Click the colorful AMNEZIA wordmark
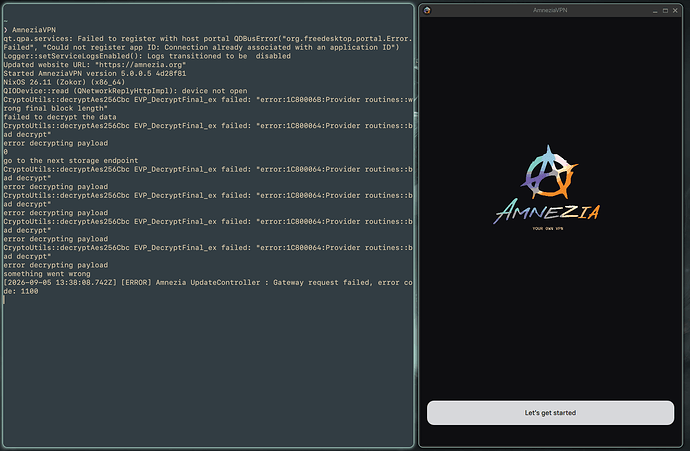 pyautogui.click(x=547, y=212)
